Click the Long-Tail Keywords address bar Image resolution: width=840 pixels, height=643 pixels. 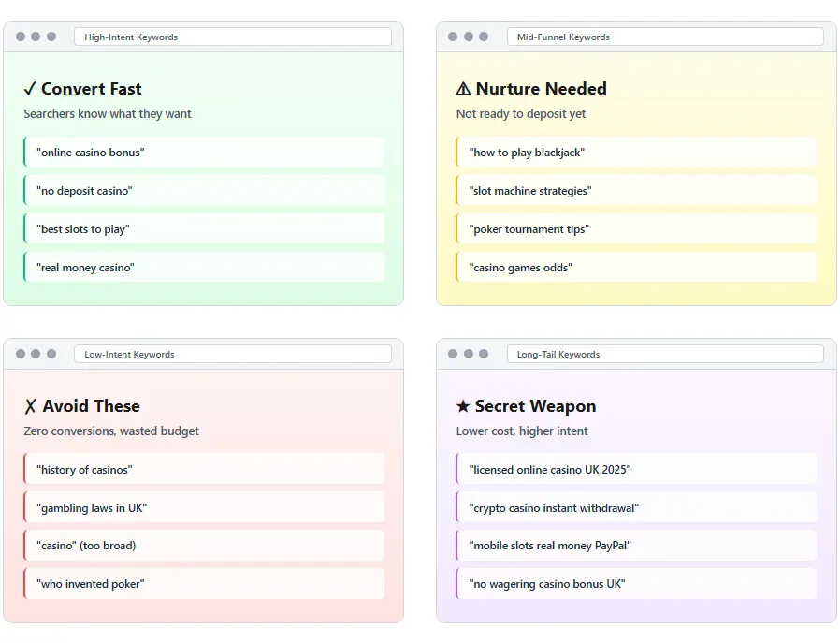coord(665,355)
